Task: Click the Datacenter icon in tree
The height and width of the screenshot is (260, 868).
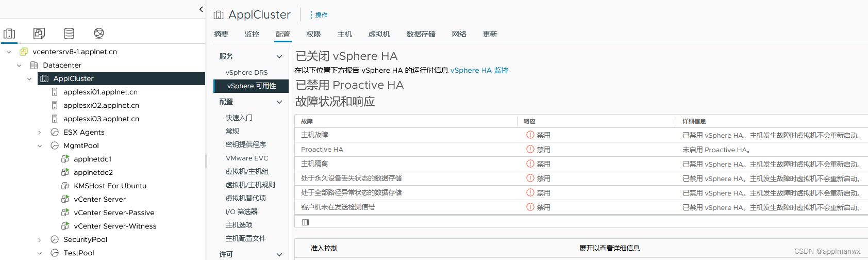Action: pos(34,65)
